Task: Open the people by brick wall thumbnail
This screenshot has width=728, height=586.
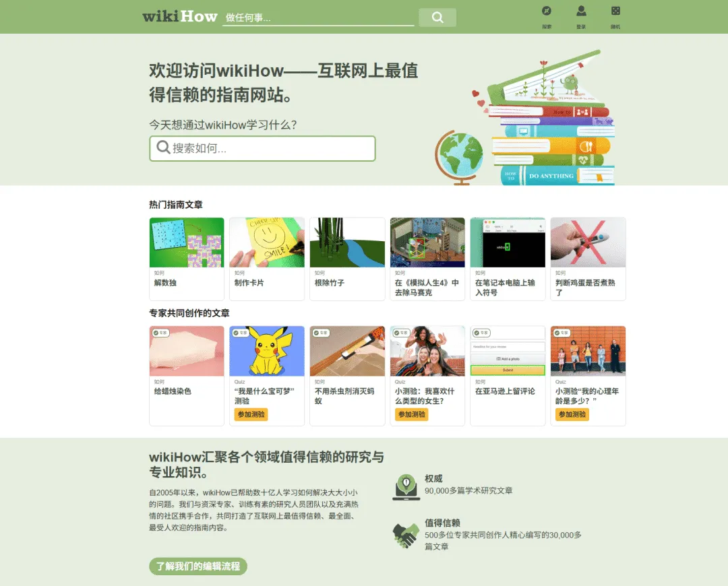Action: 588,351
